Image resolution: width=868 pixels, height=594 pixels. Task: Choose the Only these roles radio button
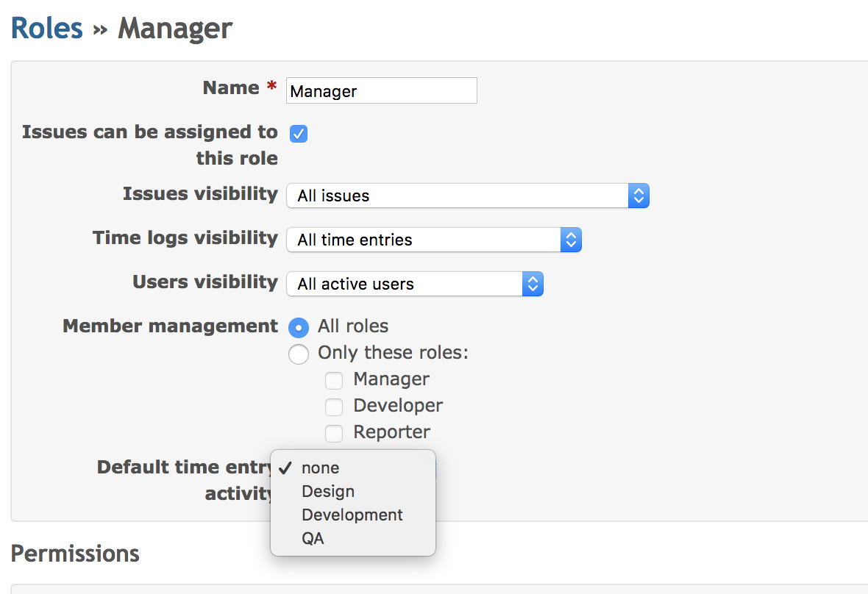tap(299, 354)
